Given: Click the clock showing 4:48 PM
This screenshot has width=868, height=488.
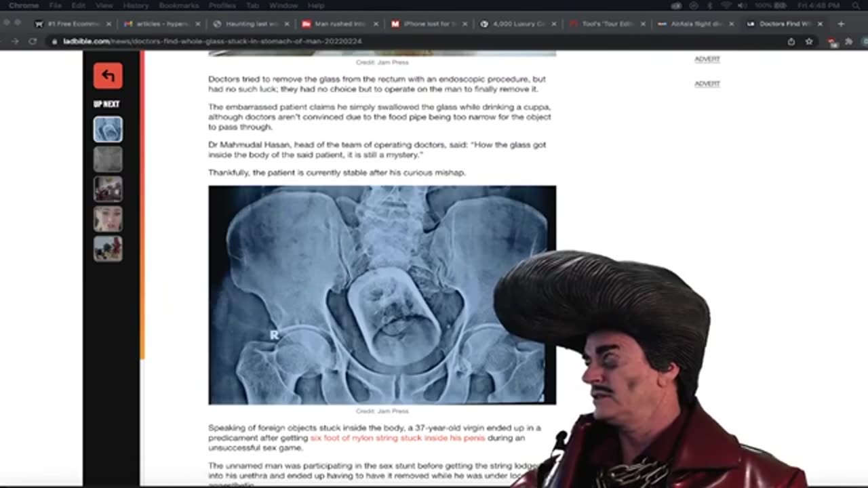Looking at the screenshot, I should pos(819,5).
